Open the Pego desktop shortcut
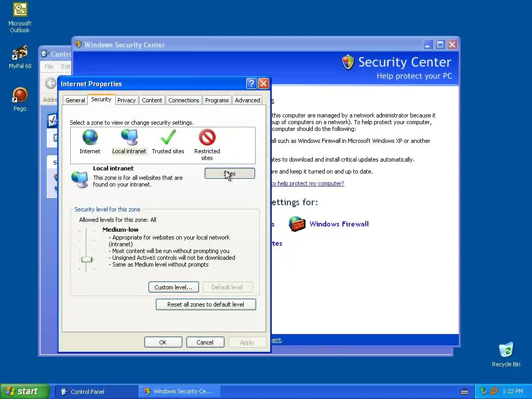532x399 pixels. click(x=20, y=95)
